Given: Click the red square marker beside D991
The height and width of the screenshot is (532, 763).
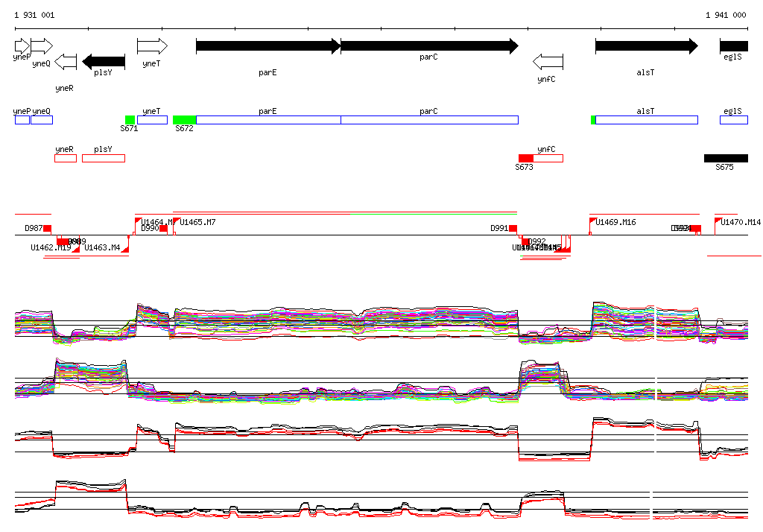Looking at the screenshot, I should (x=513, y=228).
